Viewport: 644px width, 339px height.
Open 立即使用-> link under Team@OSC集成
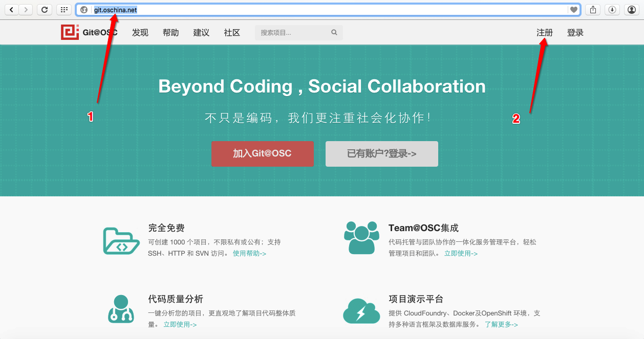point(461,254)
